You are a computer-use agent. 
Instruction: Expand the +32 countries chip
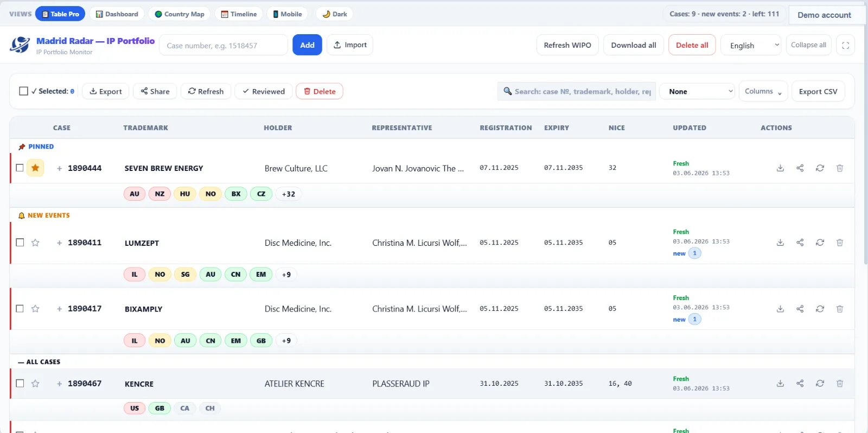pyautogui.click(x=289, y=194)
